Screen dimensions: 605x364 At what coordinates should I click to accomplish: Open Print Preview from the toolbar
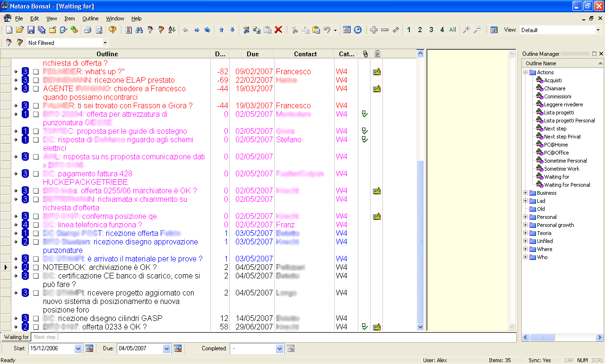99,30
